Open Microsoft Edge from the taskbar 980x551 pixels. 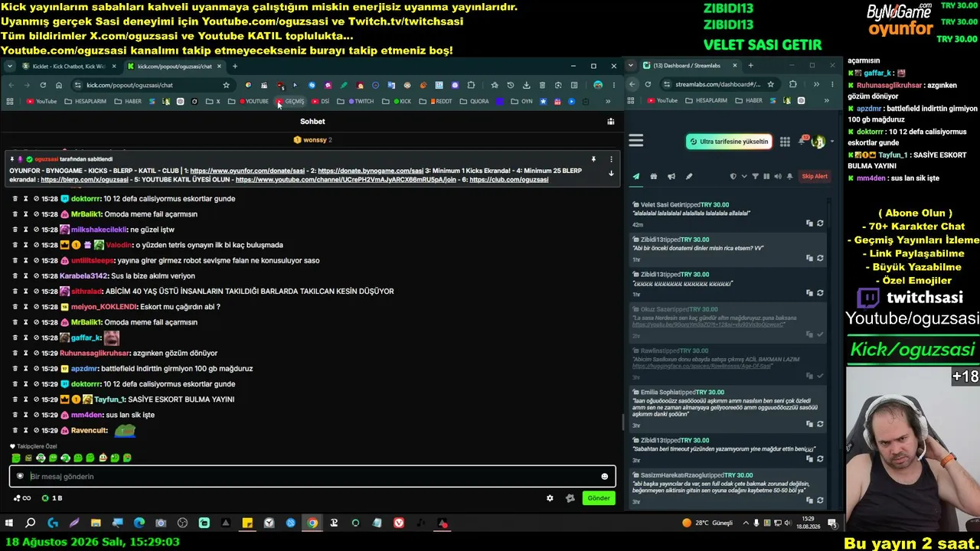[x=139, y=523]
